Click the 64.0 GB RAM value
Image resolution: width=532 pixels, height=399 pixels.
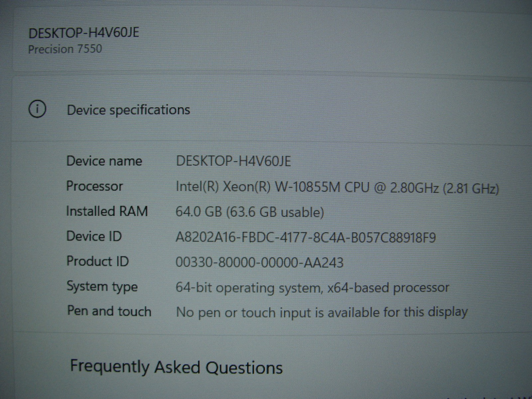tap(250, 212)
